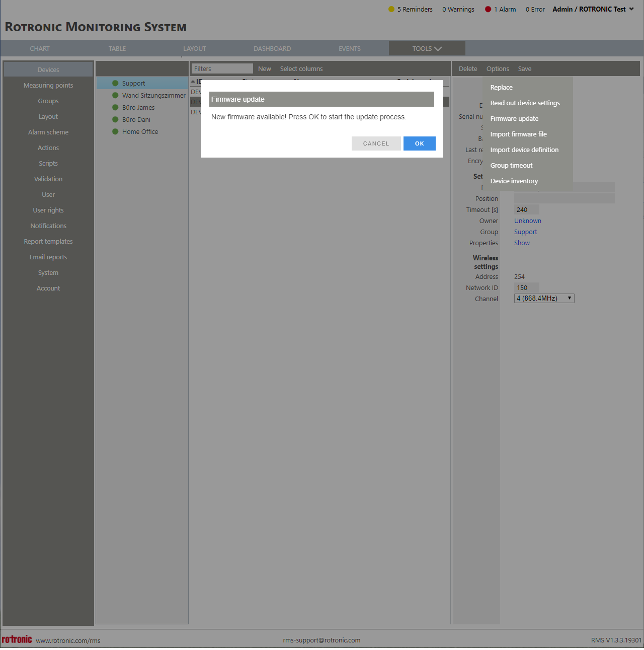Open the TOOLS dropdown menu
The width and height of the screenshot is (644, 650).
pyautogui.click(x=427, y=48)
